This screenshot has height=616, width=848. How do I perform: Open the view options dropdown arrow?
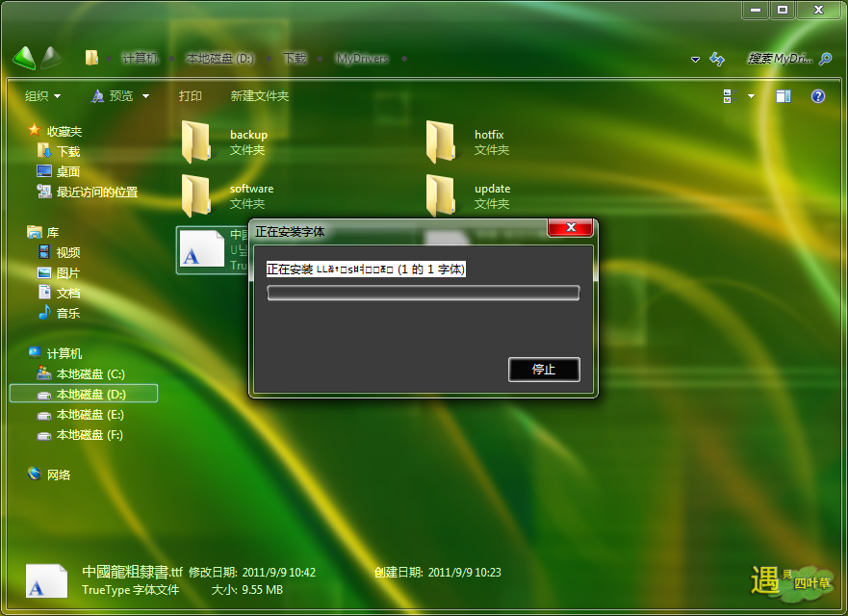coord(751,96)
